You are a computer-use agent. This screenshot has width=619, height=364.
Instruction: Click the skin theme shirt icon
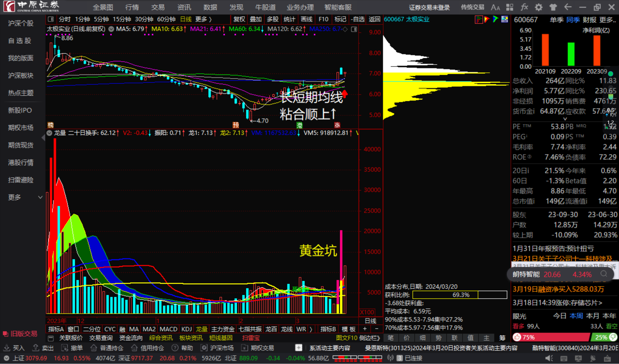click(x=553, y=7)
